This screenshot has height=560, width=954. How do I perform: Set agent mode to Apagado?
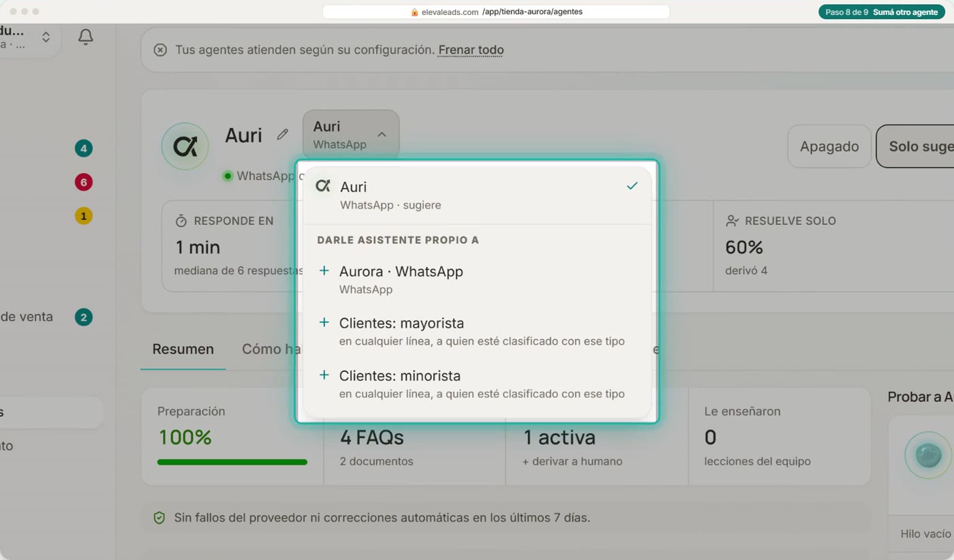[829, 146]
